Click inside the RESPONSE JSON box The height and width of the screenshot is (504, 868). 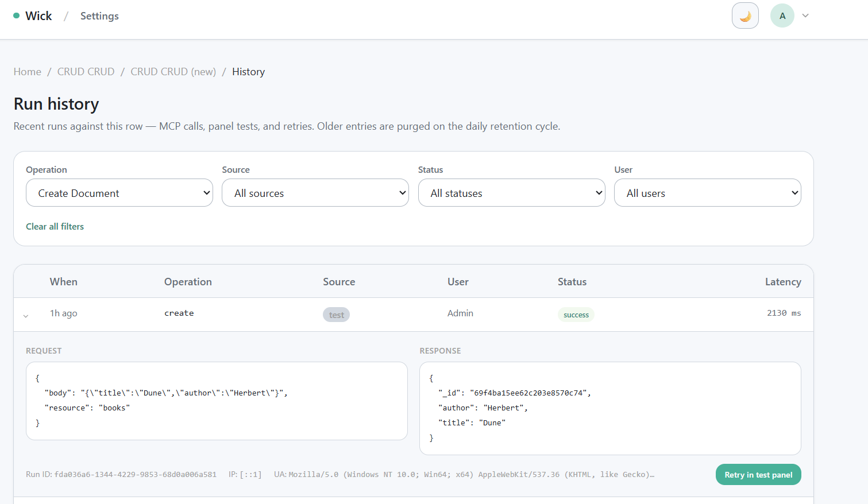(x=610, y=408)
